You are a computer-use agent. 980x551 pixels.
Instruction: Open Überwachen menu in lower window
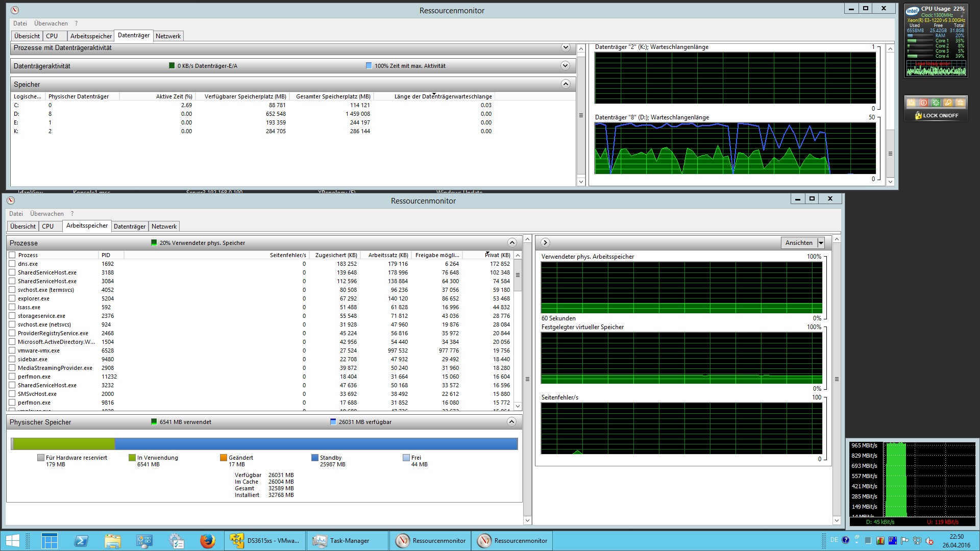pyautogui.click(x=47, y=214)
